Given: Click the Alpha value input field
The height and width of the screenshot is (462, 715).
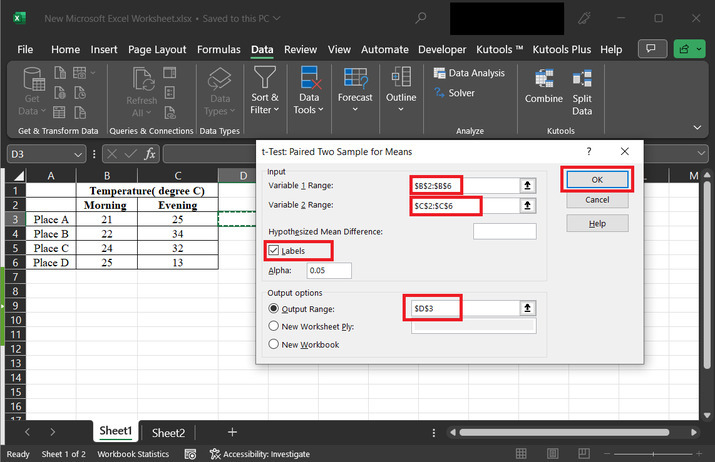Looking at the screenshot, I should [x=329, y=270].
